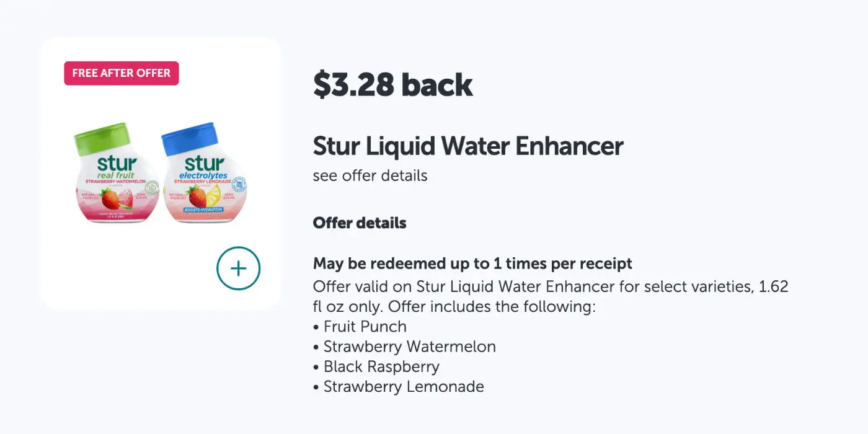Select Strawberry Lemonade in the variety list
The height and width of the screenshot is (434, 868).
pyautogui.click(x=404, y=387)
